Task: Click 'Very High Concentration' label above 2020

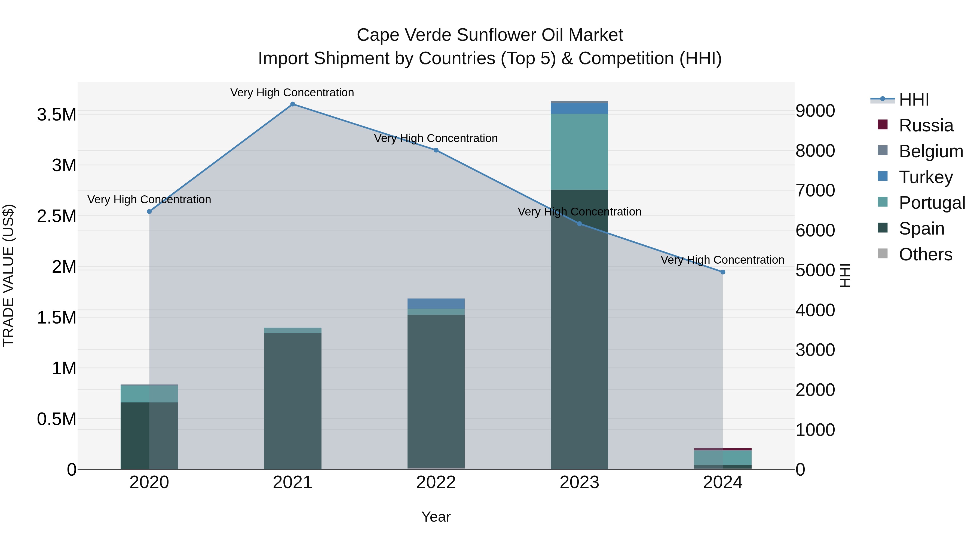Action: click(x=149, y=199)
